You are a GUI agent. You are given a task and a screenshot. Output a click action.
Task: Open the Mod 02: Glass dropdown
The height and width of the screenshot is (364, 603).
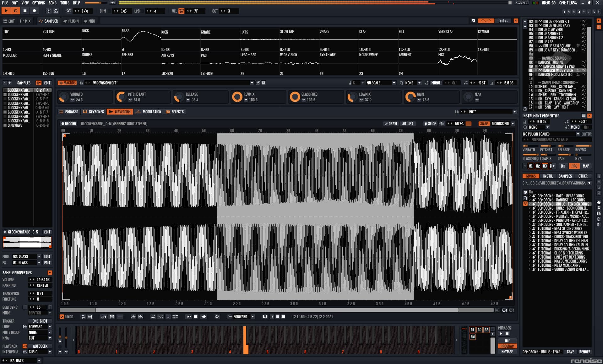click(27, 256)
